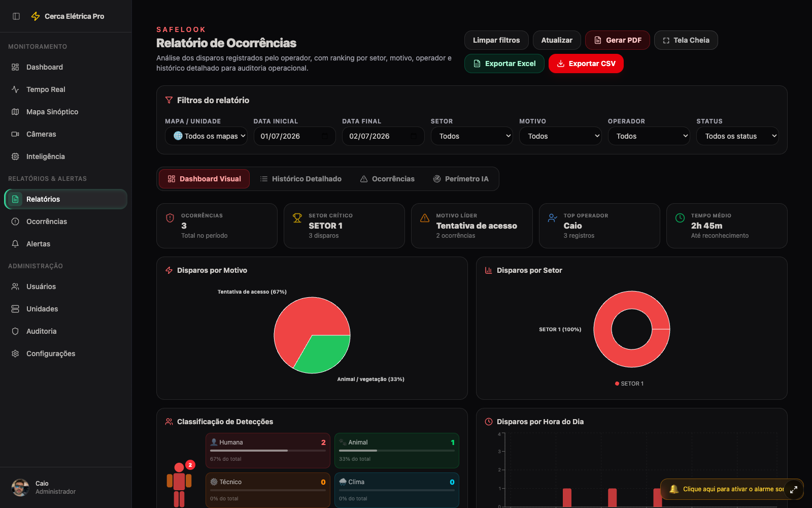Open the Setor filter dropdown

coord(472,136)
